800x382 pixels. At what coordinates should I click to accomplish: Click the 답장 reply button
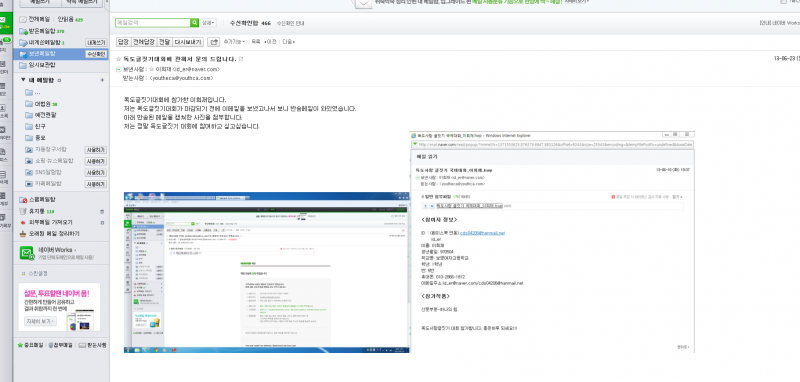[123, 42]
